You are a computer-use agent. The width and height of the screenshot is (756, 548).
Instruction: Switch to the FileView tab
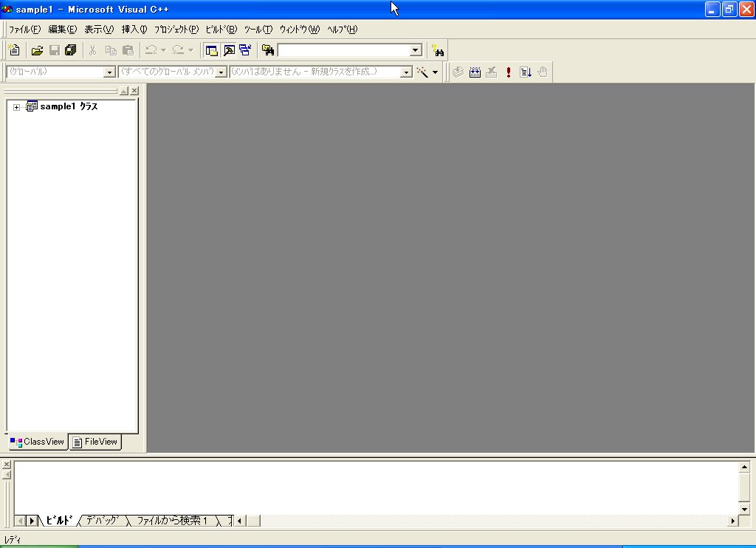tap(95, 442)
